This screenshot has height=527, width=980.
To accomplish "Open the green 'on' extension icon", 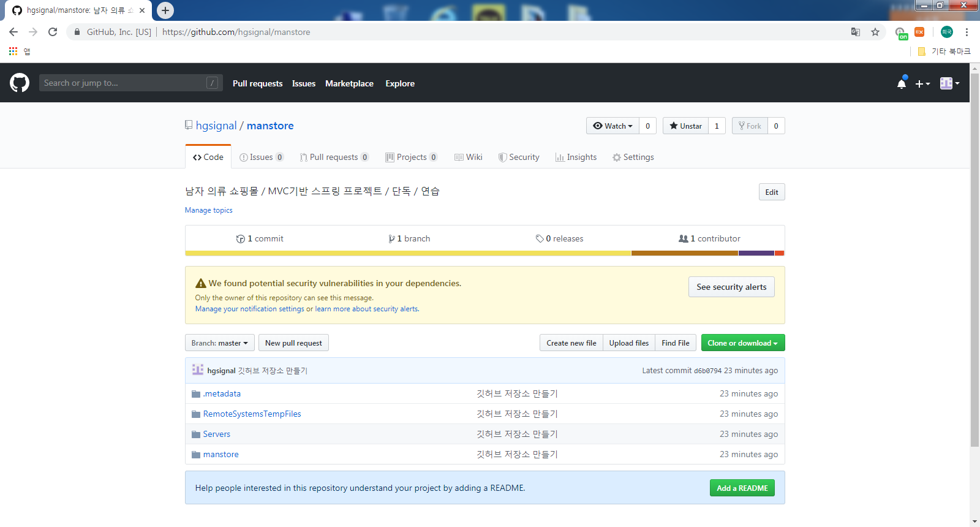I will [x=900, y=33].
